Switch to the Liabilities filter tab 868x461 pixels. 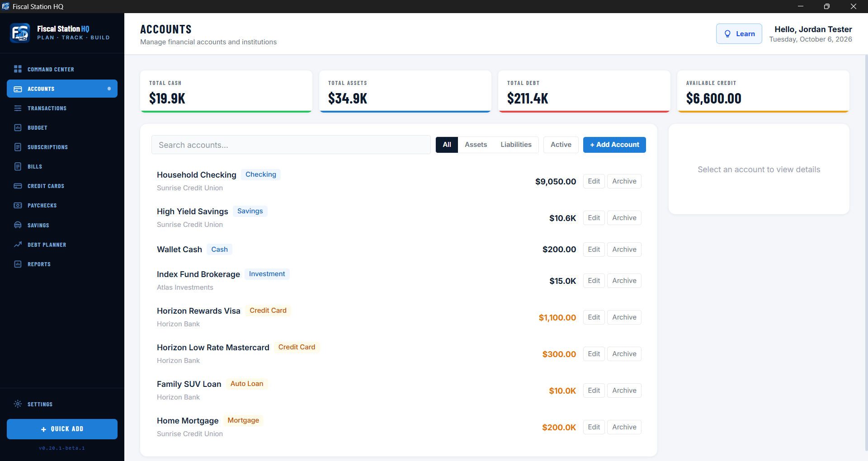516,145
